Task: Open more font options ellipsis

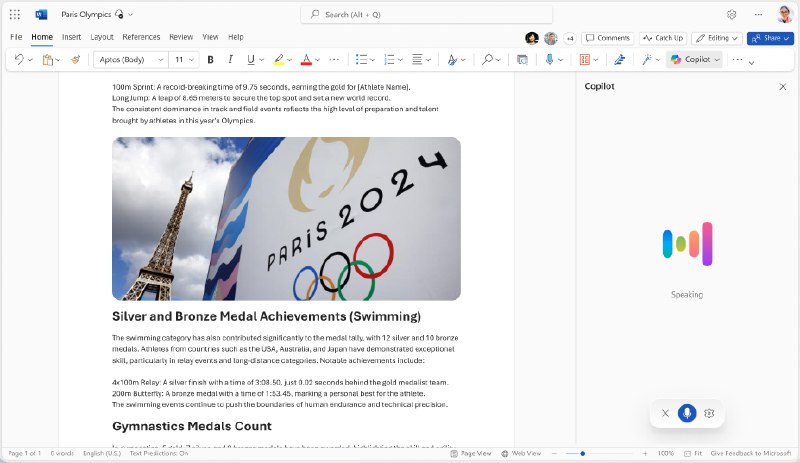Action: tap(334, 60)
